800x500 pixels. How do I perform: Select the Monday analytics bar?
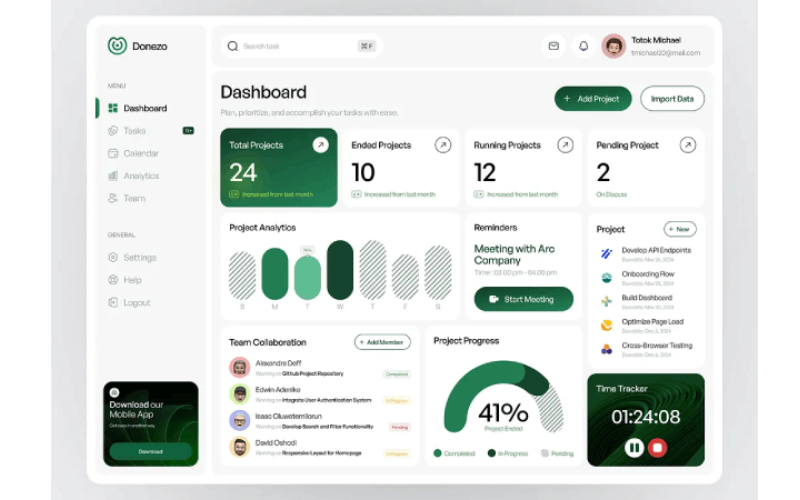coord(274,273)
